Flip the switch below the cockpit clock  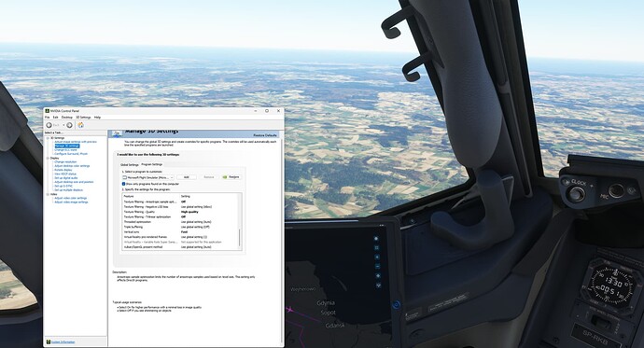point(601,322)
